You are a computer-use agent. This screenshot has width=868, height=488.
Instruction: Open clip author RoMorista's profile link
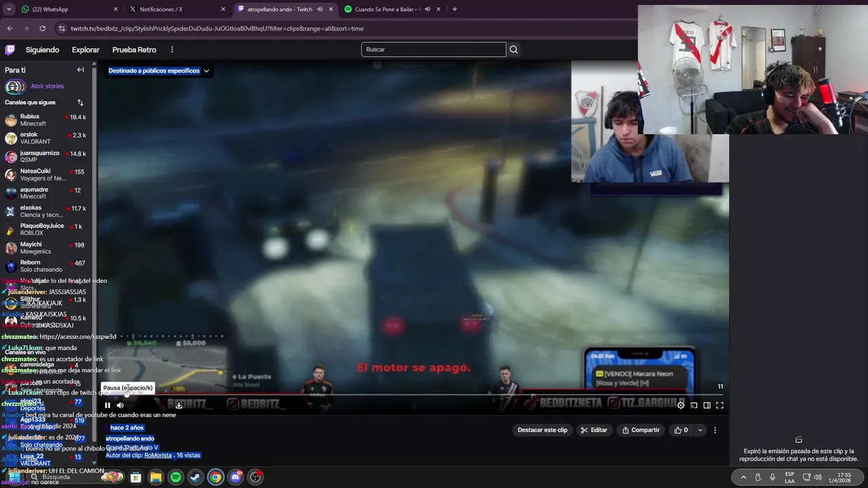click(x=157, y=455)
